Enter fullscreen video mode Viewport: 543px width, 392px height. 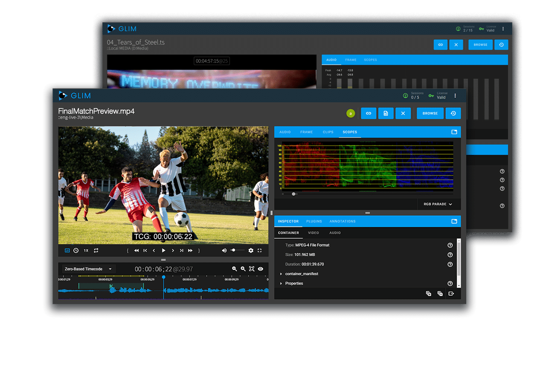click(259, 251)
